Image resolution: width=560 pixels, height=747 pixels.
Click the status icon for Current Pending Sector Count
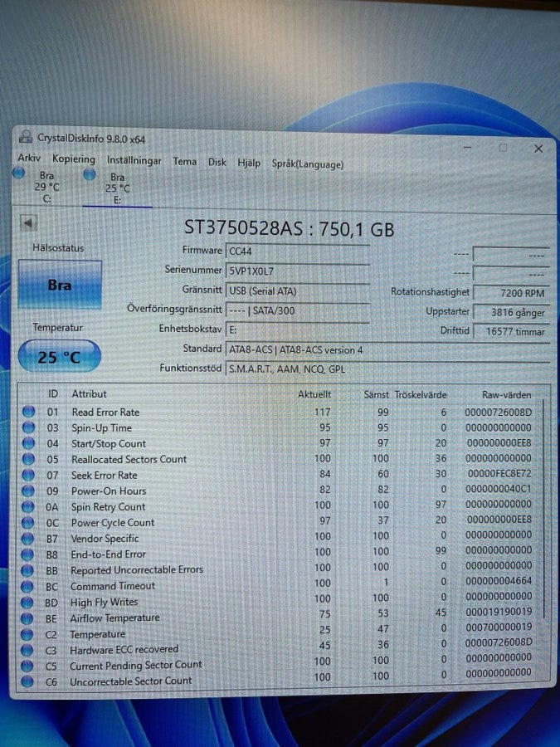[27, 666]
